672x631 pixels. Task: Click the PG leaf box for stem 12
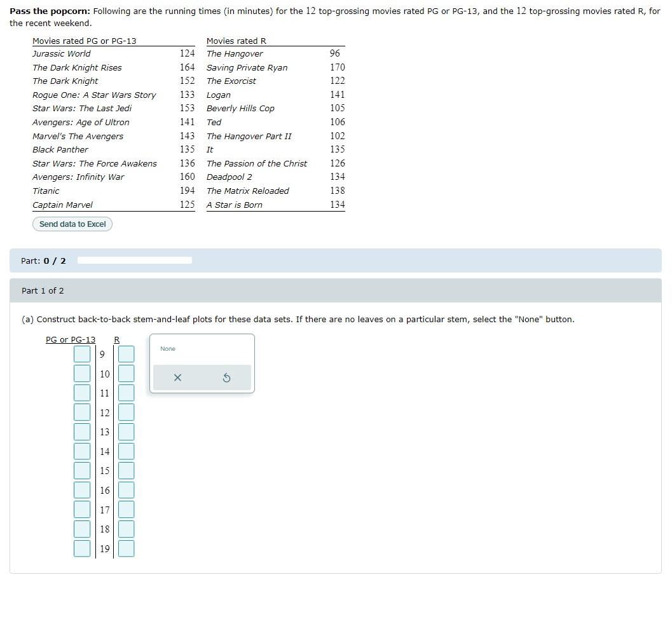(82, 412)
